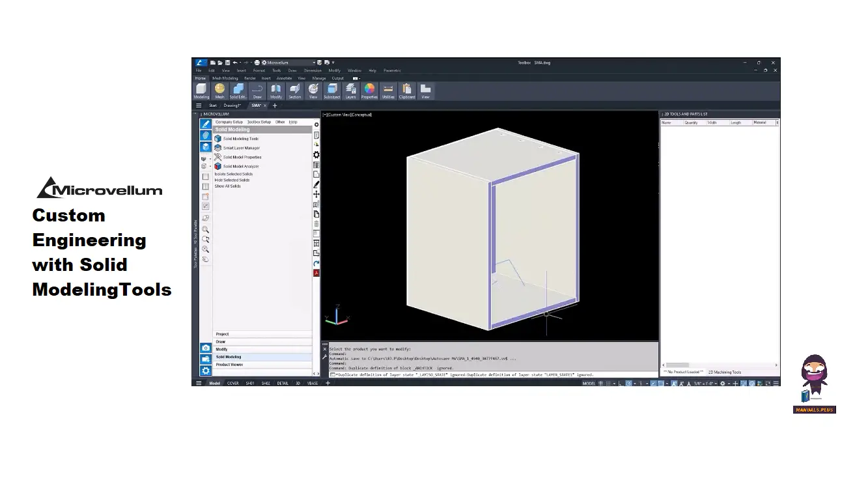Click the blue redo arrow in vertical toolbar
Screen dimensions: 868x480
point(316,263)
